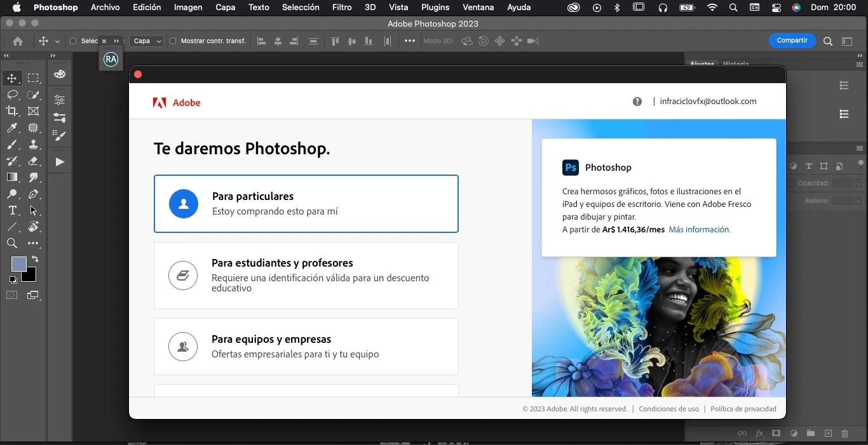Open the Capa dropdown in options bar
This screenshot has width=868, height=445.
pyautogui.click(x=147, y=41)
